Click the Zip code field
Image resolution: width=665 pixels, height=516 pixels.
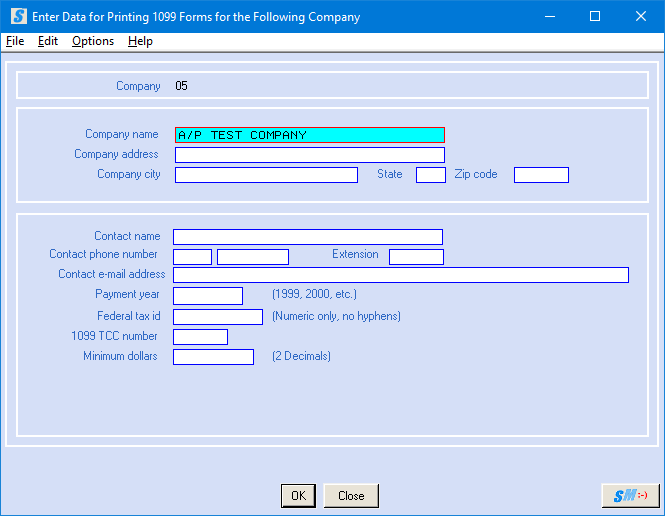(541, 175)
